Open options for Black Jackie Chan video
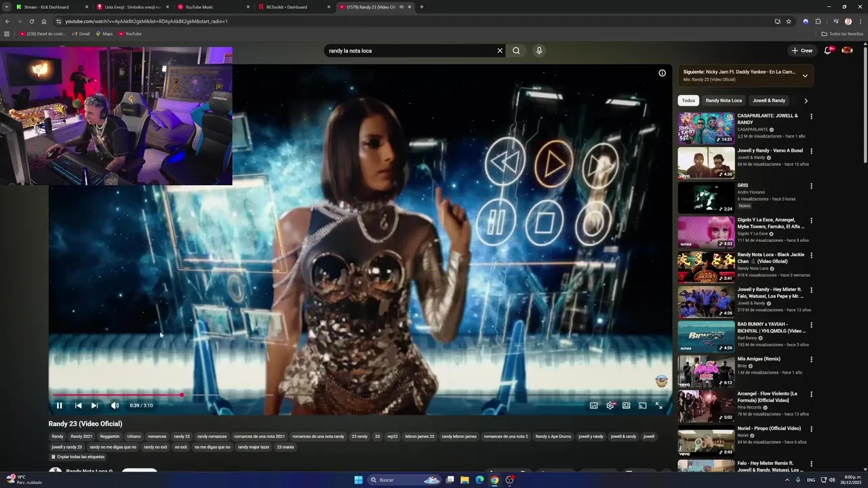The height and width of the screenshot is (488, 868). click(811, 255)
